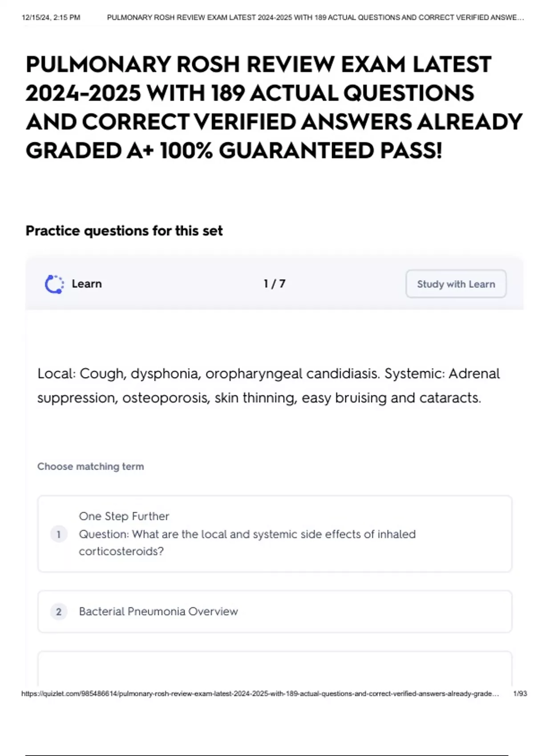Expand the Choose matching term section
The width and height of the screenshot is (534, 756).
[x=90, y=466]
